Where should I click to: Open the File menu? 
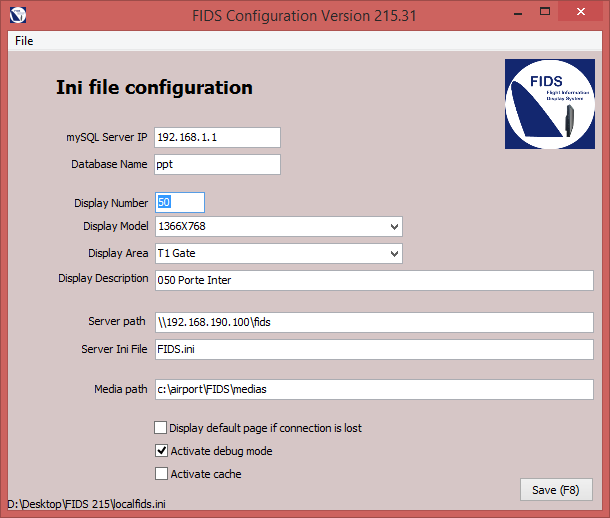(x=24, y=41)
